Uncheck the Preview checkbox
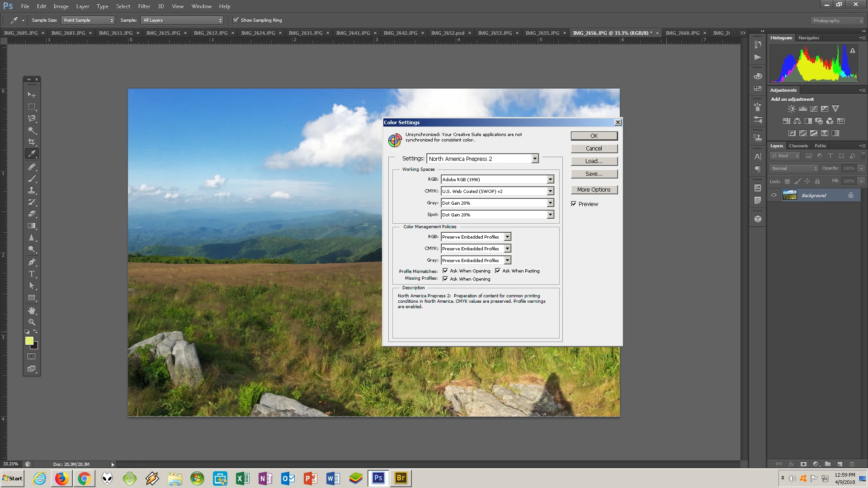868x488 pixels. point(574,204)
